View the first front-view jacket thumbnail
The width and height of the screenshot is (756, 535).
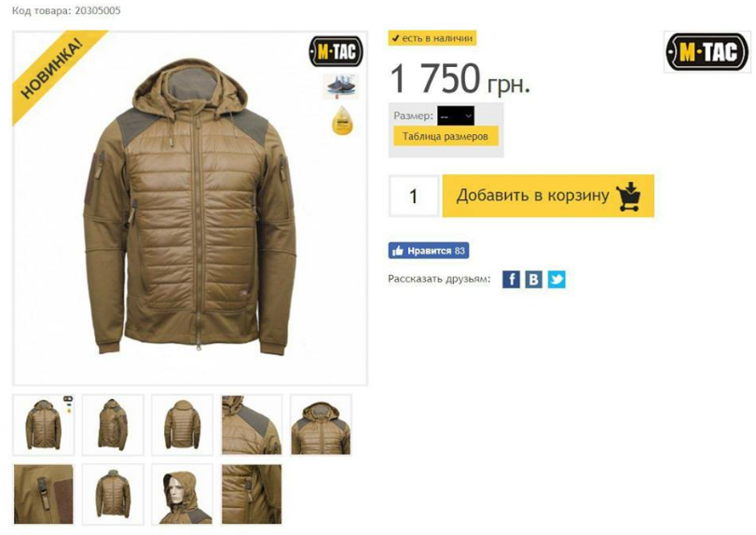(44, 425)
